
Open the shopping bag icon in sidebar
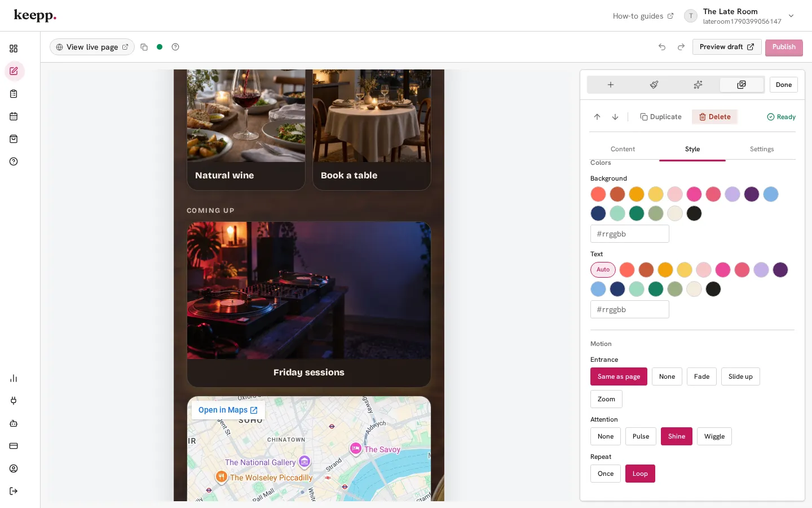coord(14,139)
